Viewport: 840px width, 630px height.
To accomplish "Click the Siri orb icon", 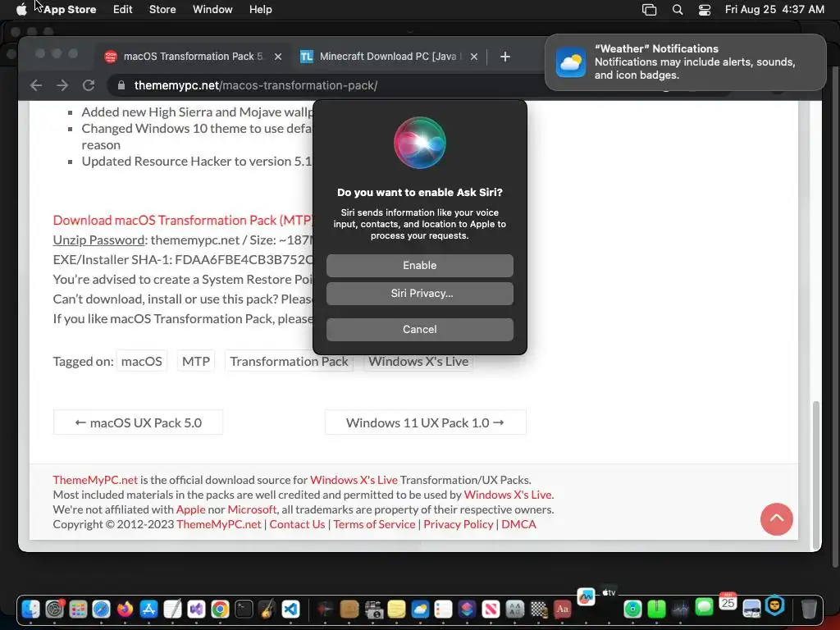I will coord(419,143).
